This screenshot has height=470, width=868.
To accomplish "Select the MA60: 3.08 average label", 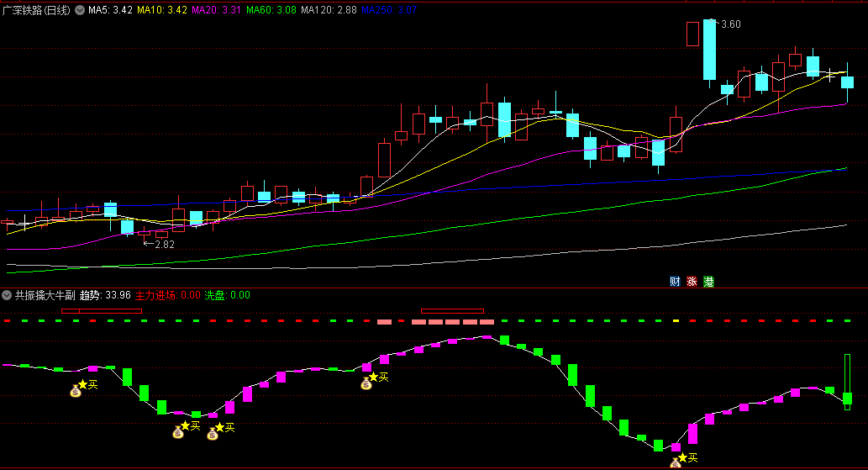I will [x=271, y=10].
